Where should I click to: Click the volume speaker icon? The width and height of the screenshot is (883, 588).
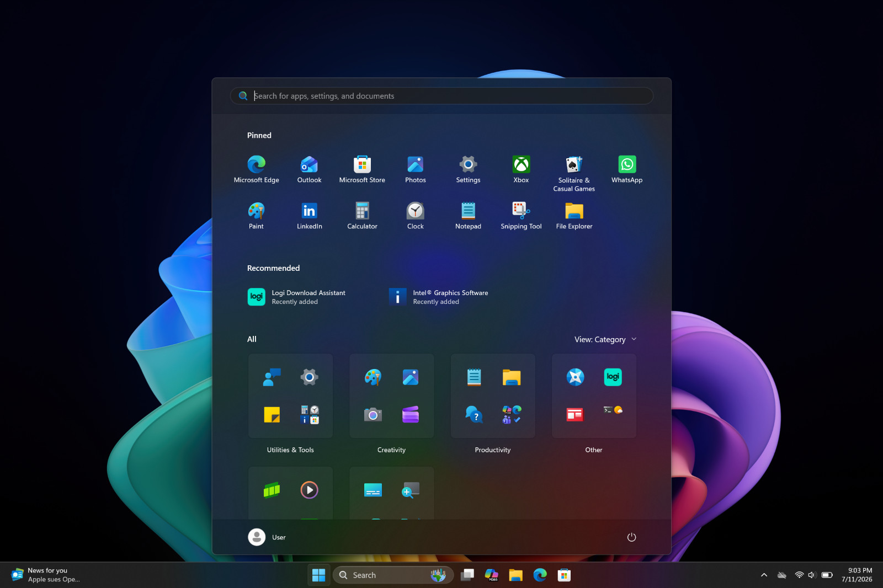pyautogui.click(x=811, y=575)
